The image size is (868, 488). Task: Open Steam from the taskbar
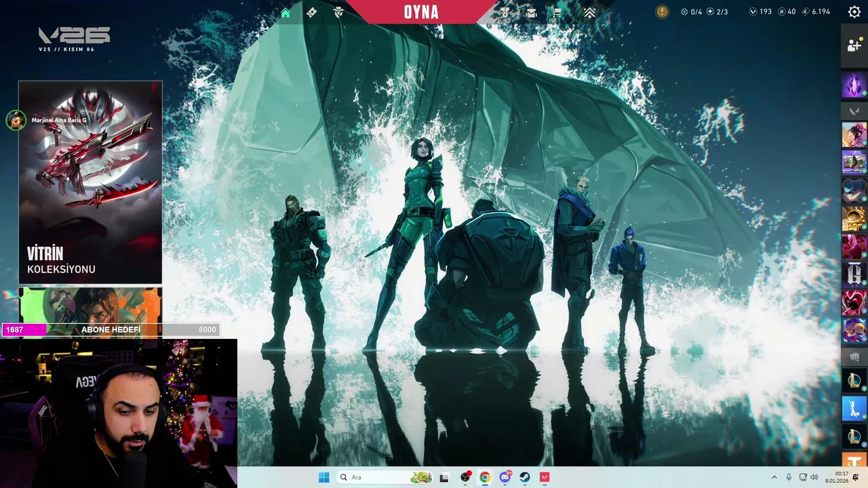point(524,477)
